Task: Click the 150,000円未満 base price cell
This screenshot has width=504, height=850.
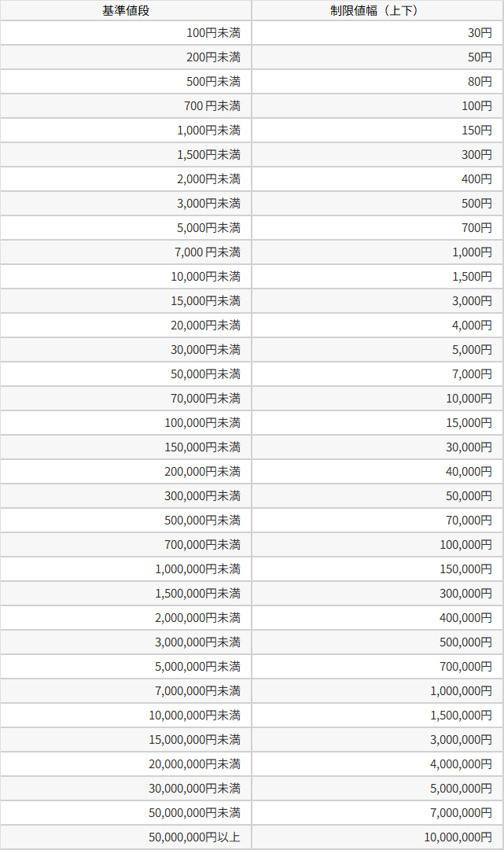Action: (202, 447)
